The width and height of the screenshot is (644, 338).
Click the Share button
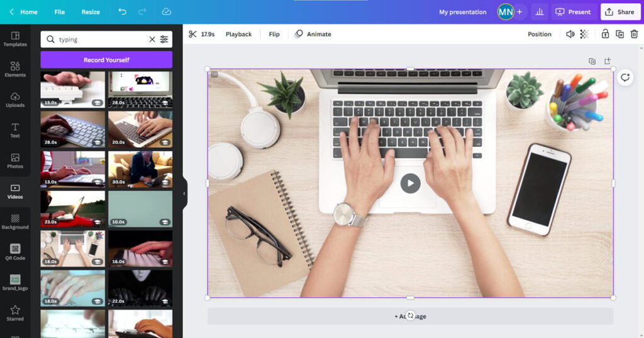[x=620, y=12]
